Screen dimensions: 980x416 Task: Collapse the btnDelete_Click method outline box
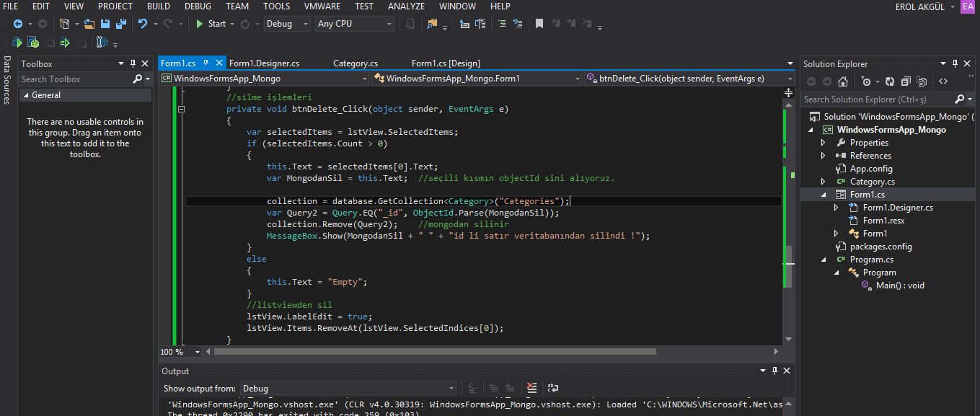[182, 110]
